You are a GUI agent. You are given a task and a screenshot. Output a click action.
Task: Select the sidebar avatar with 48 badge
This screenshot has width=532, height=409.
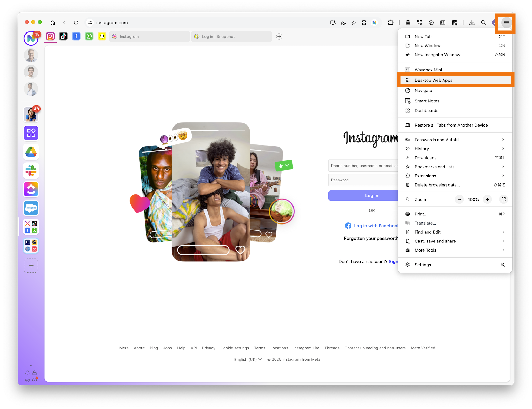[x=31, y=114]
